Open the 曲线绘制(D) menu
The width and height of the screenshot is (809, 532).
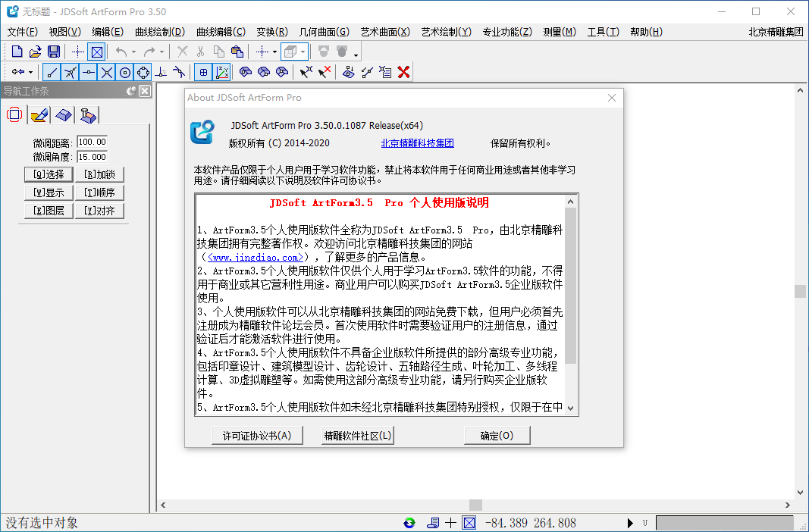pyautogui.click(x=159, y=32)
